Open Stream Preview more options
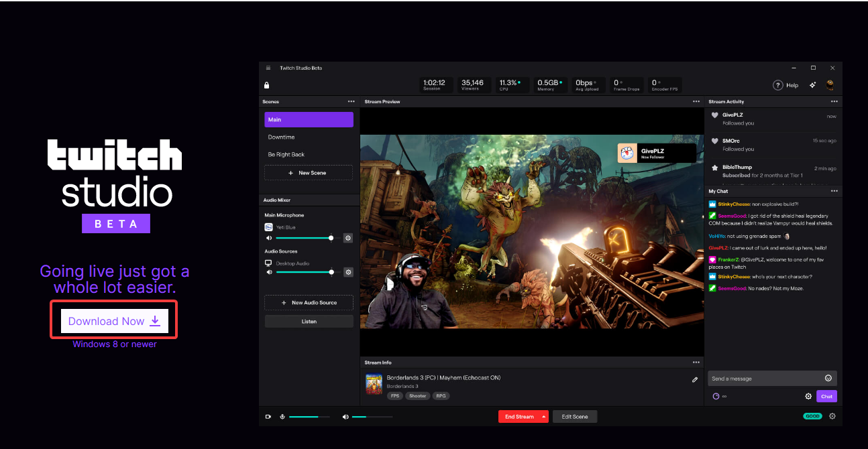 tap(696, 102)
